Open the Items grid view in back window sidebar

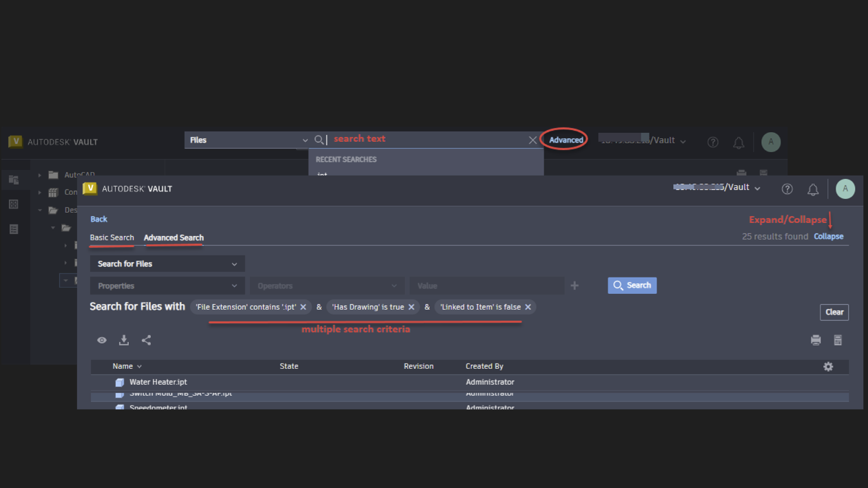click(x=14, y=204)
